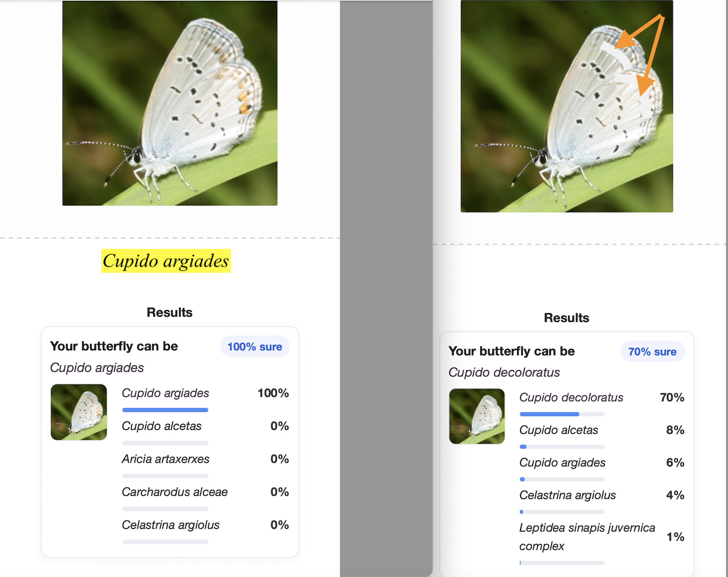Click the confidence bar under Cupido decoloratus
Image resolution: width=728 pixels, height=577 pixels.
(x=562, y=414)
